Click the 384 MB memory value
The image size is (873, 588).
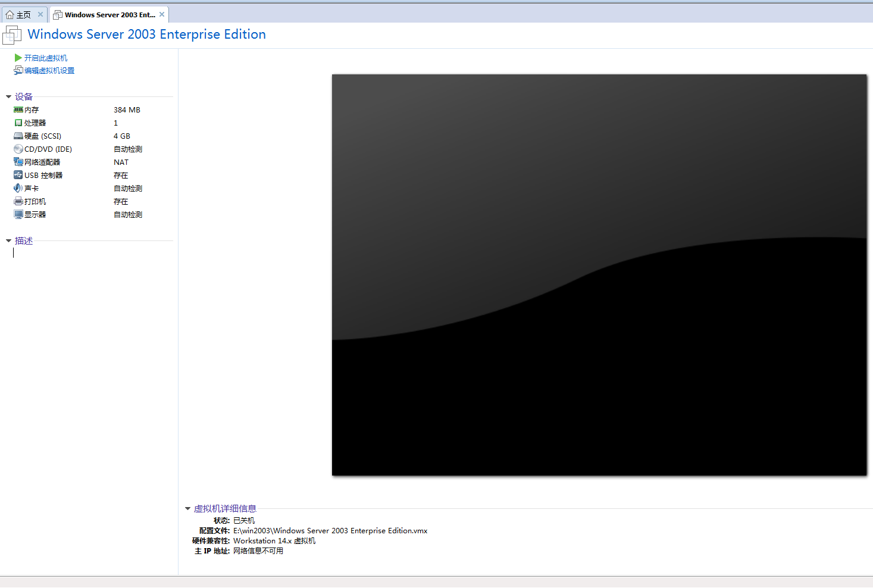tap(127, 110)
